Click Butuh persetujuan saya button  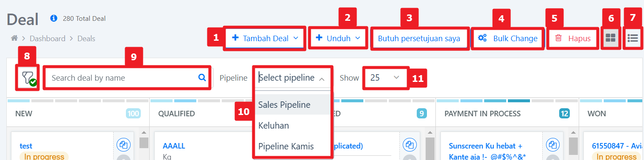tap(419, 39)
